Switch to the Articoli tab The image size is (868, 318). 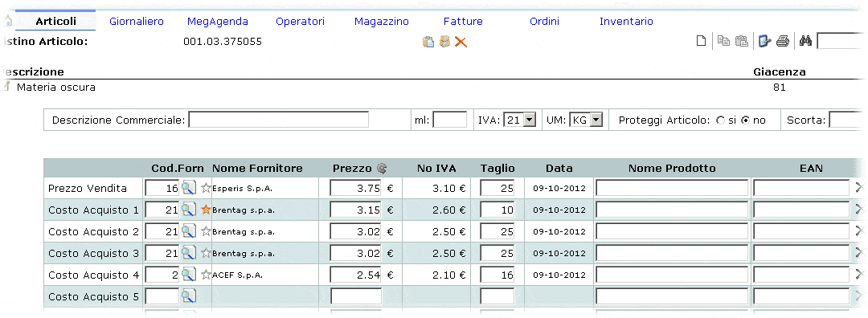tap(56, 22)
